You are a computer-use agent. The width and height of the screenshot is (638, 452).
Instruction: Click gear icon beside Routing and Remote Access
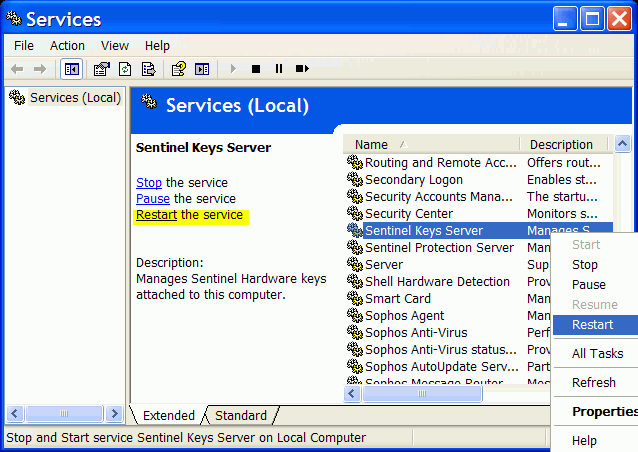tap(355, 162)
